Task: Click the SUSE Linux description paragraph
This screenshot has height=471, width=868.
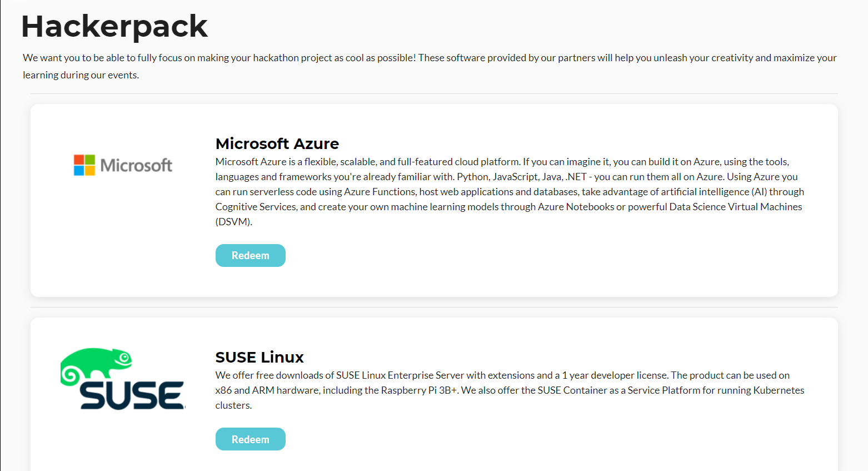Action: coord(510,390)
